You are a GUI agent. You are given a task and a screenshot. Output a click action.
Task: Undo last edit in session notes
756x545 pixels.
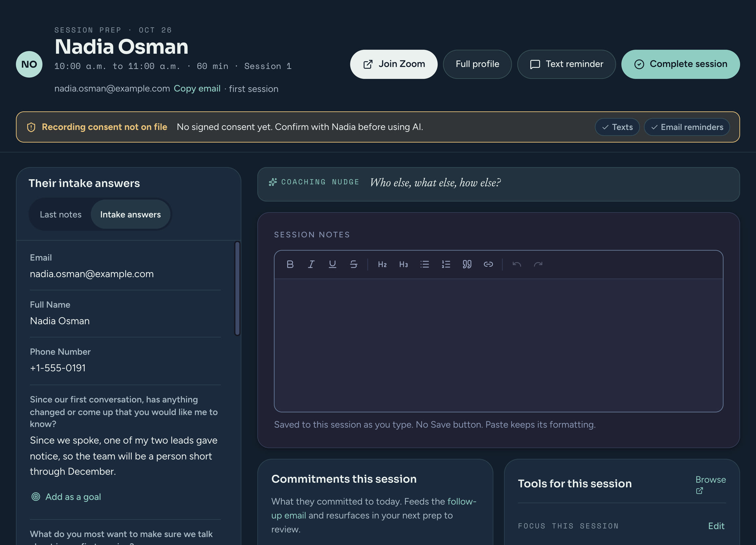(x=517, y=264)
